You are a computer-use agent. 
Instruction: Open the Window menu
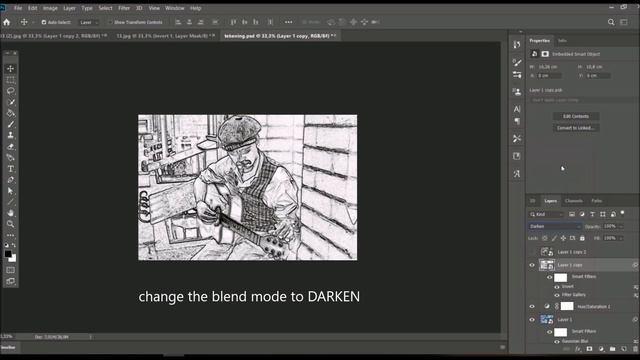click(x=175, y=8)
